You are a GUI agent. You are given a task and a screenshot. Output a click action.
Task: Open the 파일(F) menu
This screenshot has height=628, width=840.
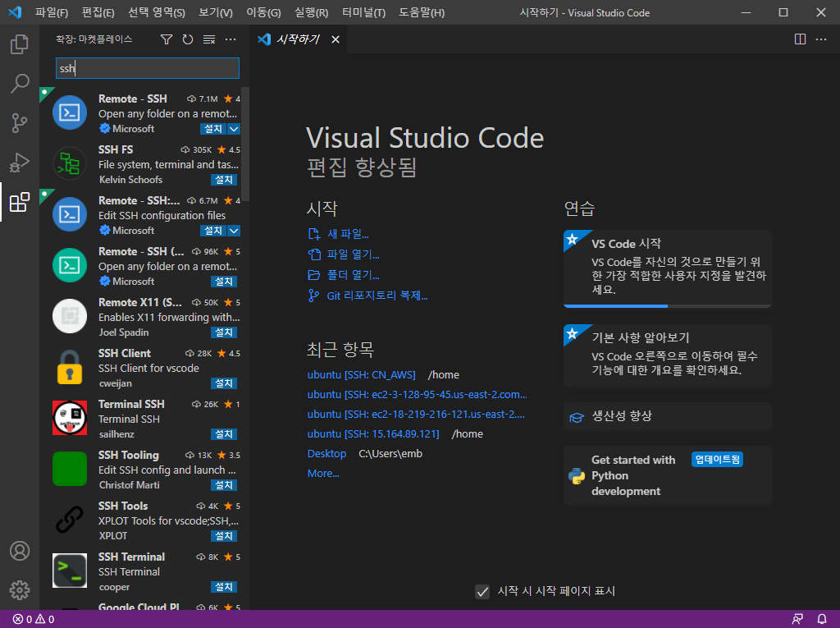pyautogui.click(x=52, y=12)
